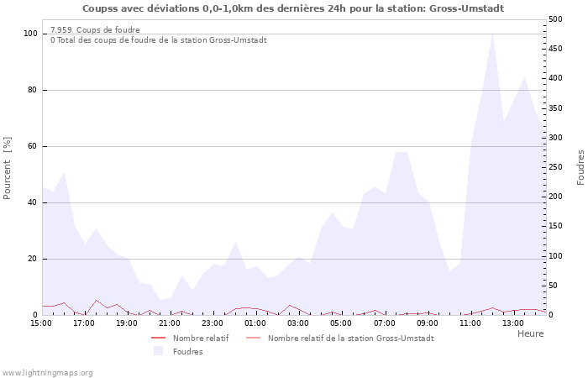Click the 350 value on Foudres axis
The width and height of the screenshot is (588, 378).
(555, 108)
